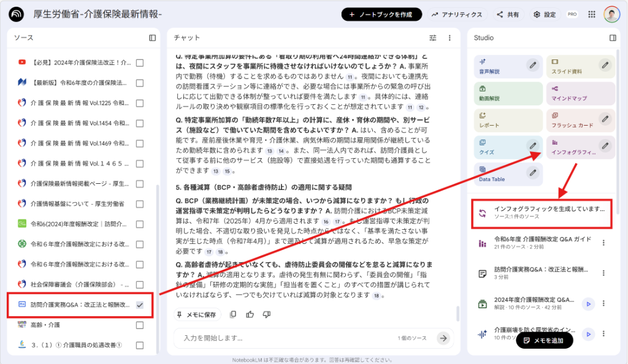Open 設定

coord(545,14)
